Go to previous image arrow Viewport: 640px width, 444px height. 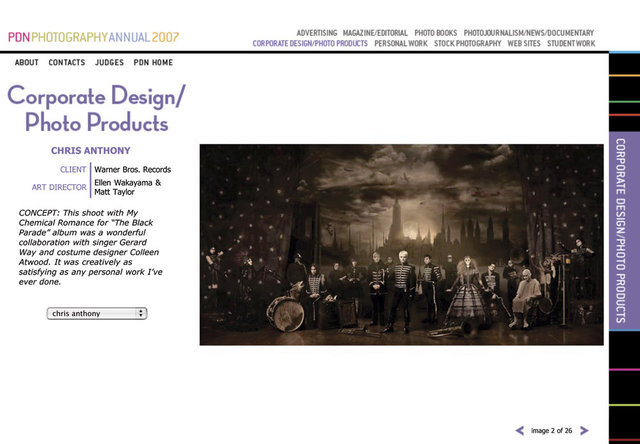[520, 431]
